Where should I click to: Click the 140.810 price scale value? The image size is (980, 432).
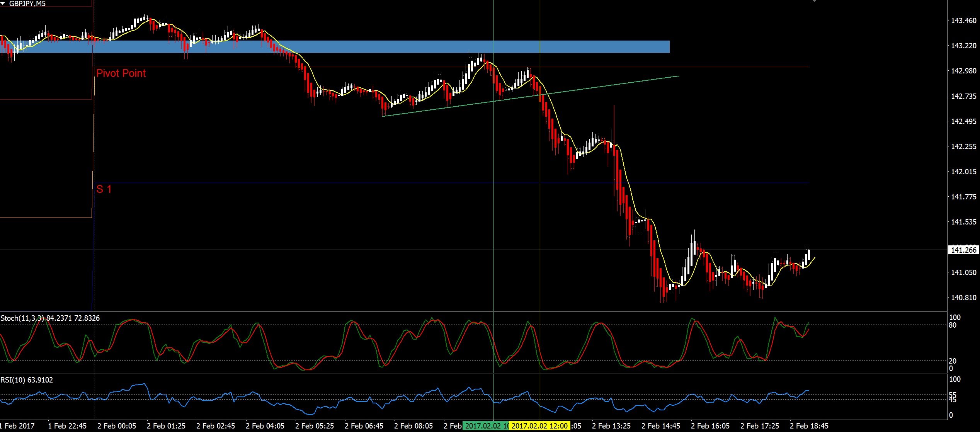(x=963, y=298)
